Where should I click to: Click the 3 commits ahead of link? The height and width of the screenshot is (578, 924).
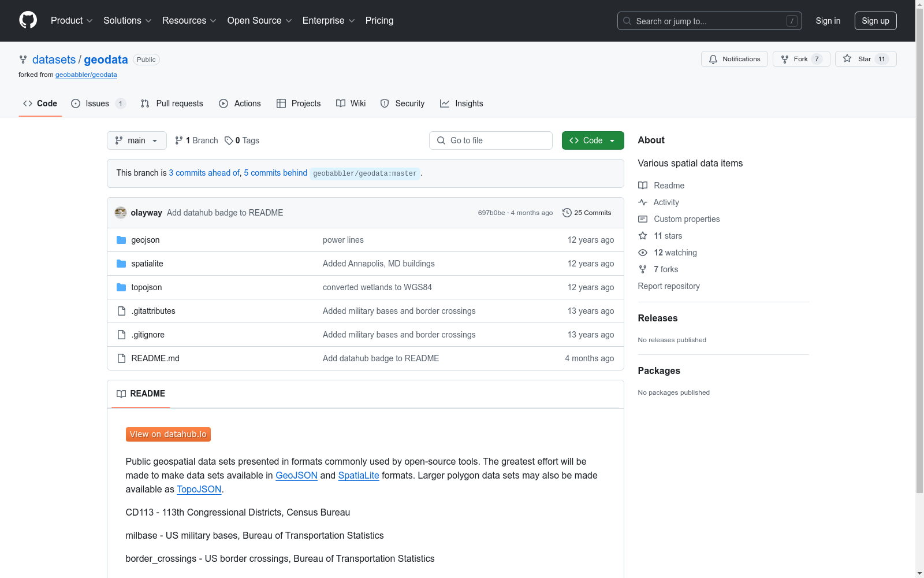[x=204, y=173]
